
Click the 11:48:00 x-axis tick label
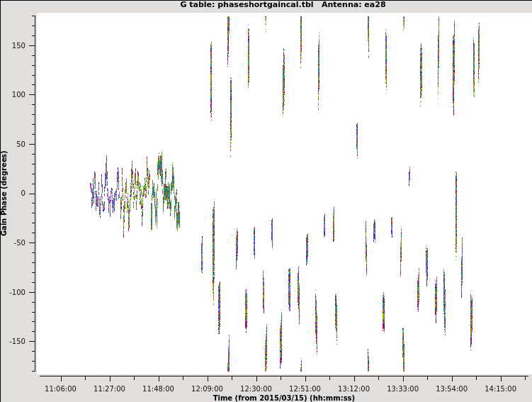coord(158,389)
